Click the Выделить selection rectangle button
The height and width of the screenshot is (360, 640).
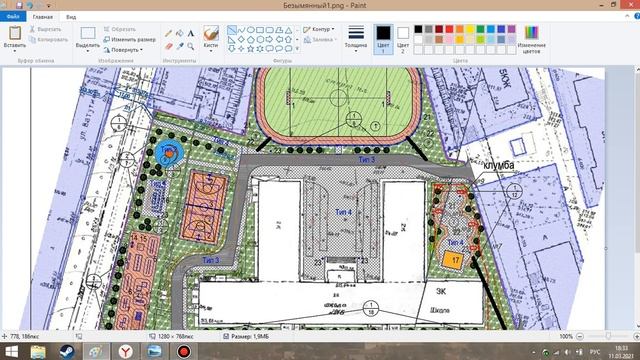[88, 33]
